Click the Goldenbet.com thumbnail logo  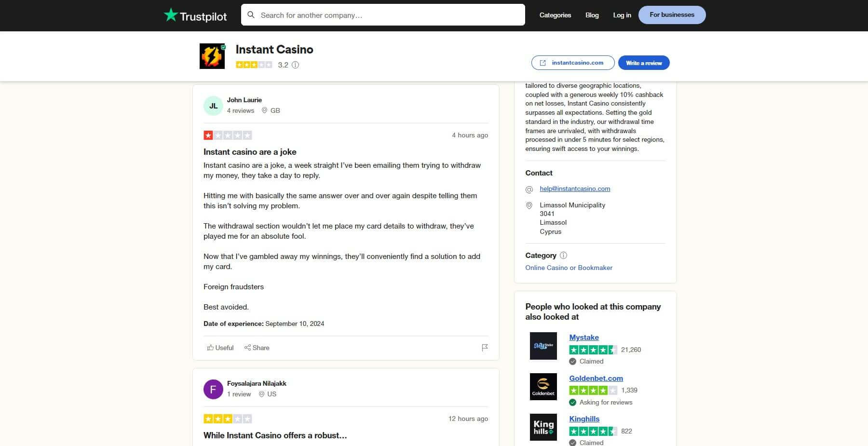[543, 387]
